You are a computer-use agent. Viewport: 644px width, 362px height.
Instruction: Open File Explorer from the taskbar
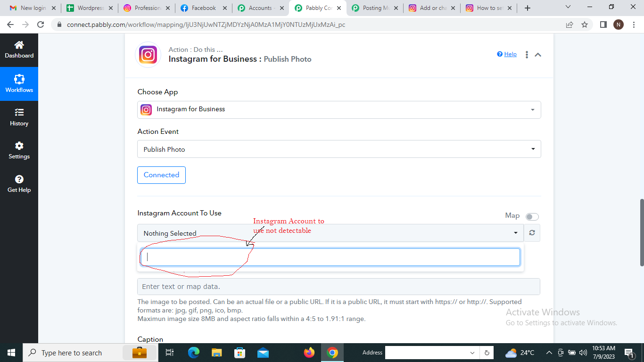[216, 353]
